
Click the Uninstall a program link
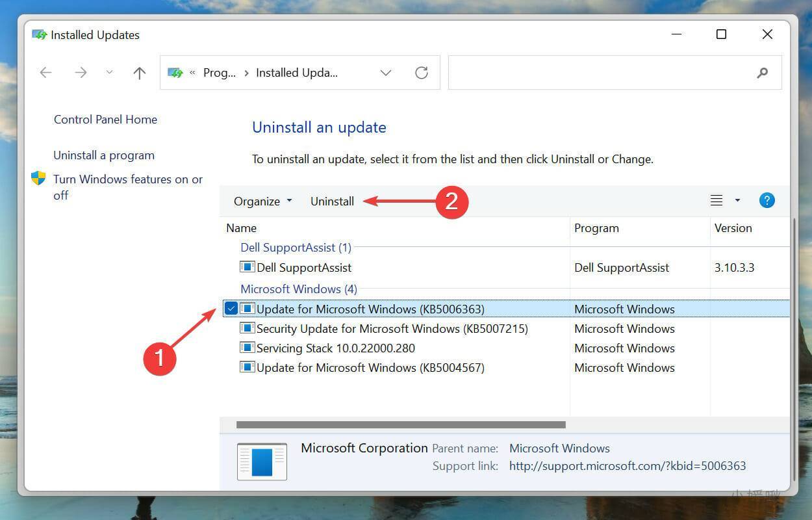click(104, 155)
